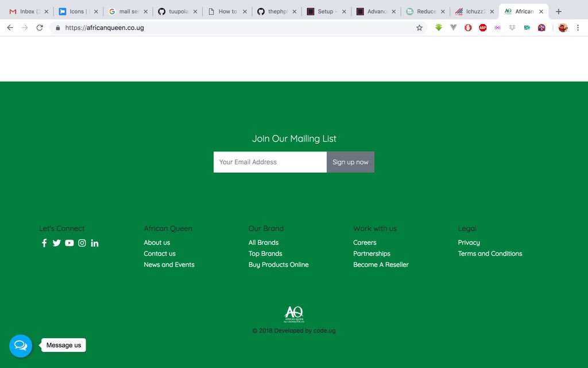Open the Chrome three-dot menu

[x=578, y=28]
